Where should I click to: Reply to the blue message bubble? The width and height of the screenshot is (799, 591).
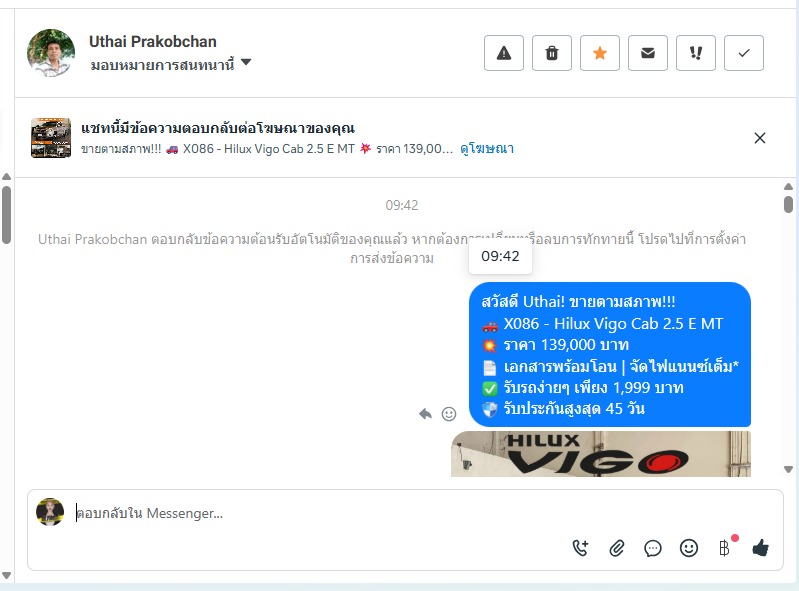(x=425, y=414)
